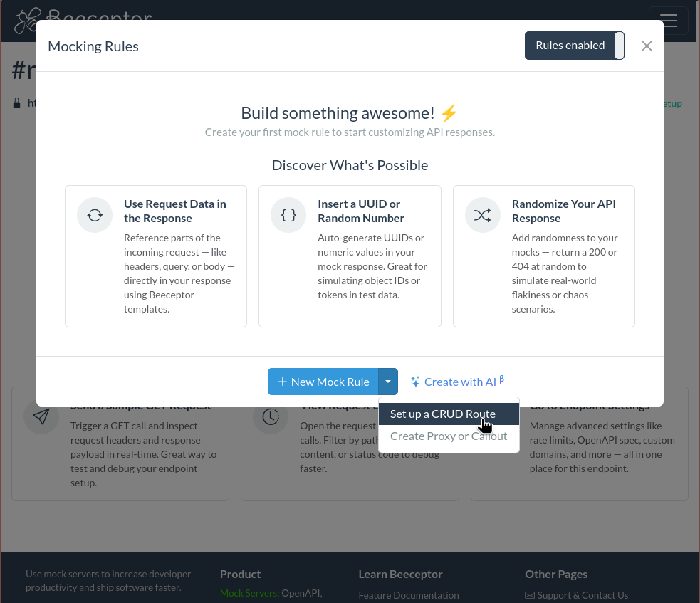Viewport: 700px width, 603px height.
Task: Click the paper plane send request icon
Action: coord(41,416)
